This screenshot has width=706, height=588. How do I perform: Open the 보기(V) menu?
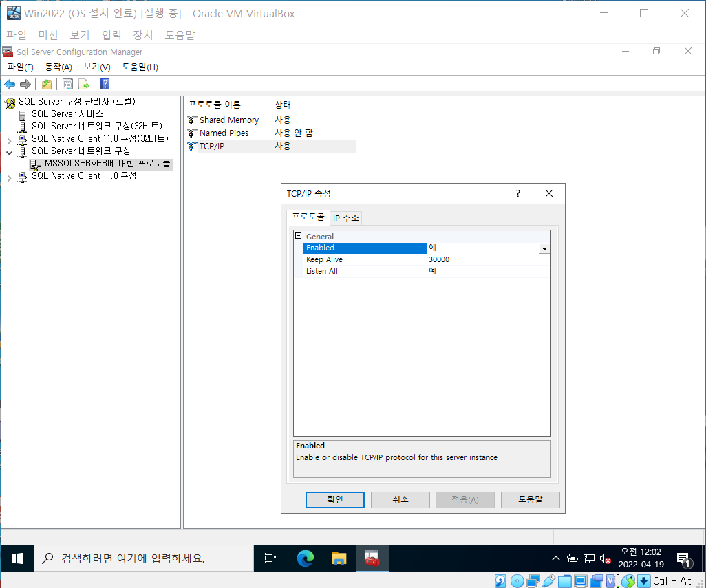click(97, 67)
